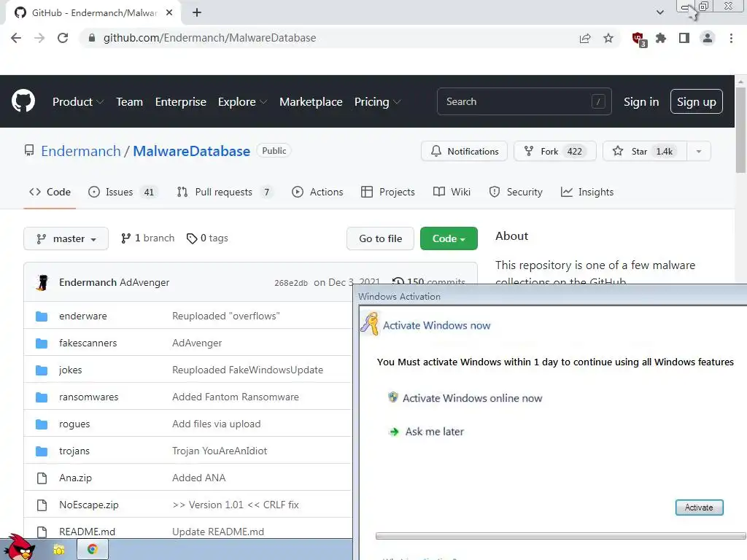The height and width of the screenshot is (560, 747).
Task: Open the Marketplace link in header
Action: pos(311,102)
